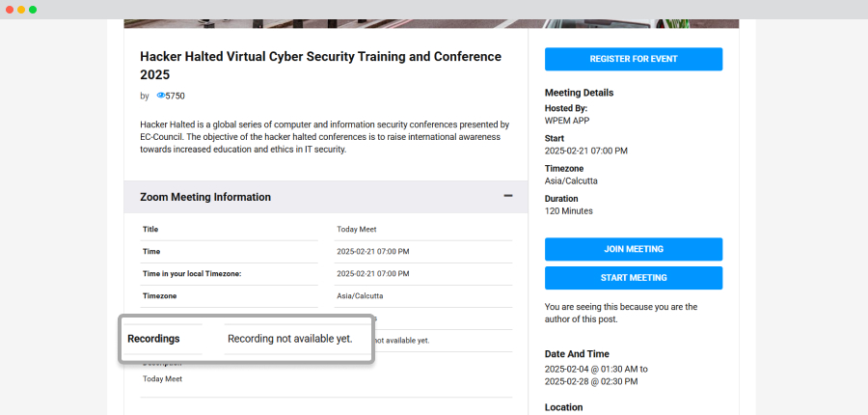Click the Today Meet title value
The width and height of the screenshot is (868, 415).
tap(357, 229)
